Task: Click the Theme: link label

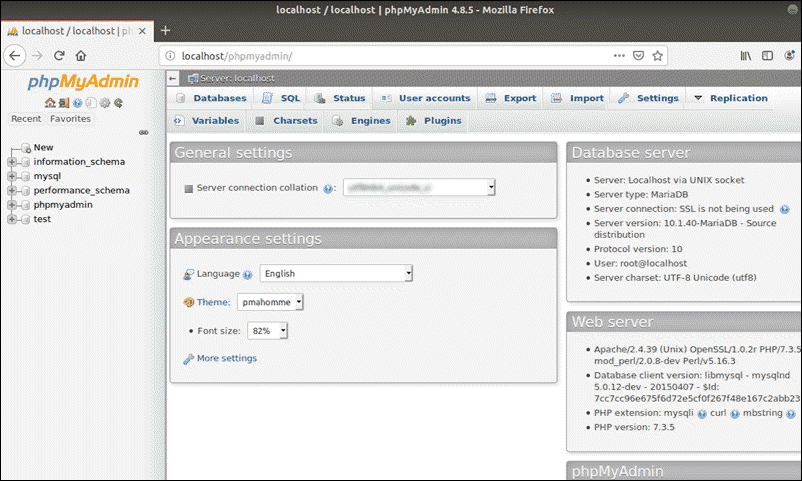Action: (x=213, y=302)
